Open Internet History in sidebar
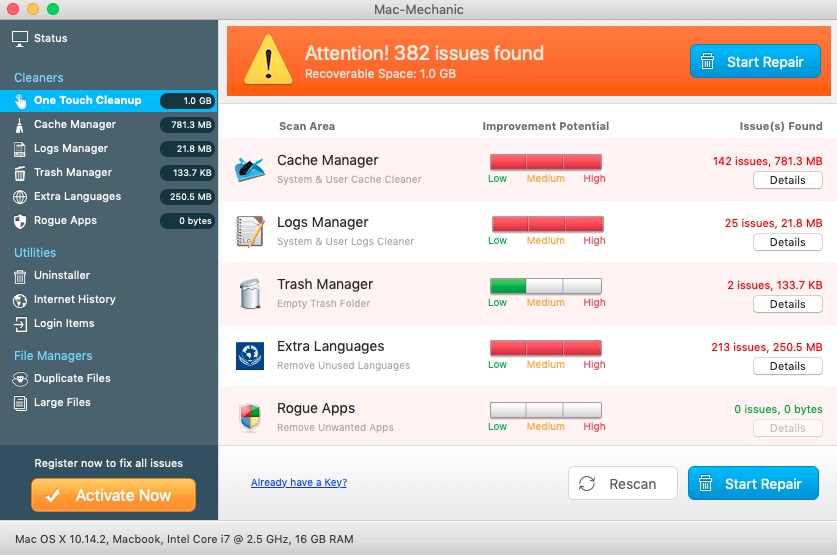 coord(74,299)
